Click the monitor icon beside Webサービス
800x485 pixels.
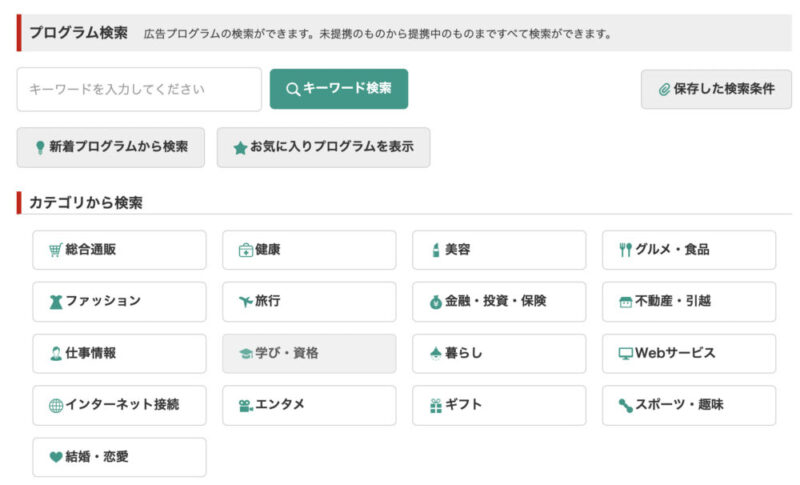point(626,353)
